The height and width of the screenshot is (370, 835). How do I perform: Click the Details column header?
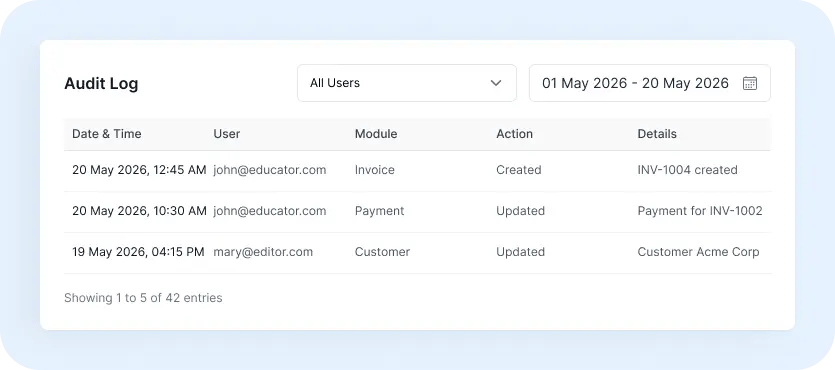pyautogui.click(x=657, y=134)
